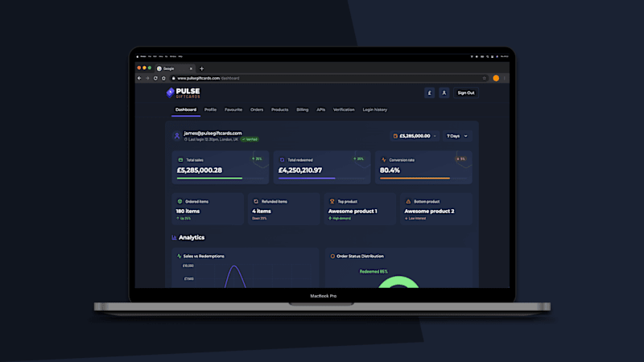Click the Sales vs Redemptions title
644x362 pixels.
tap(204, 256)
